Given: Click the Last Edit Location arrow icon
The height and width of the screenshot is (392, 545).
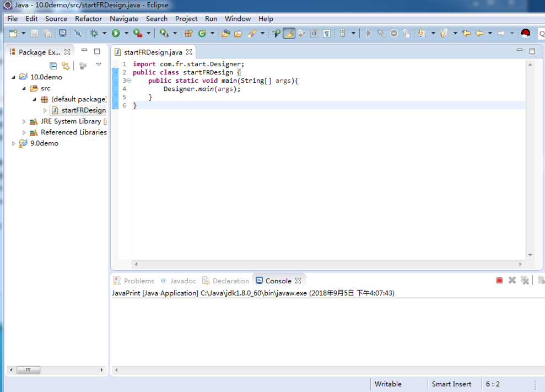Looking at the screenshot, I should (466, 34).
